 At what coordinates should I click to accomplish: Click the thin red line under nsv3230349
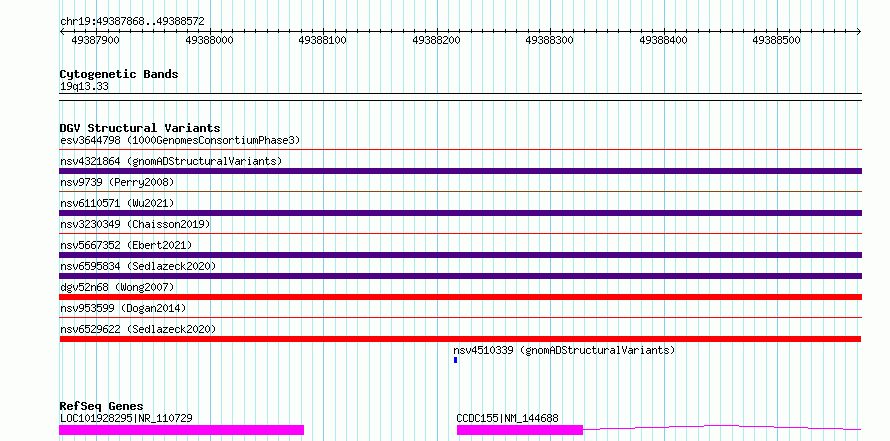click(x=460, y=234)
